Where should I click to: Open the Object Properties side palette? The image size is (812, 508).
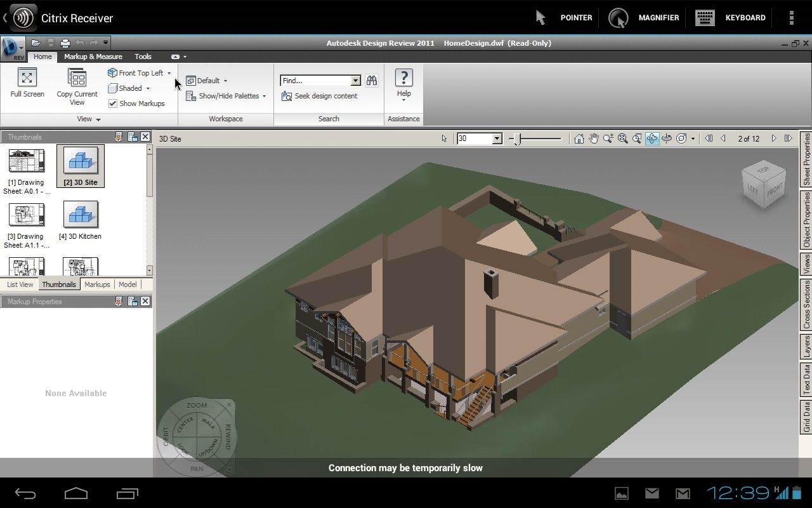[x=806, y=220]
